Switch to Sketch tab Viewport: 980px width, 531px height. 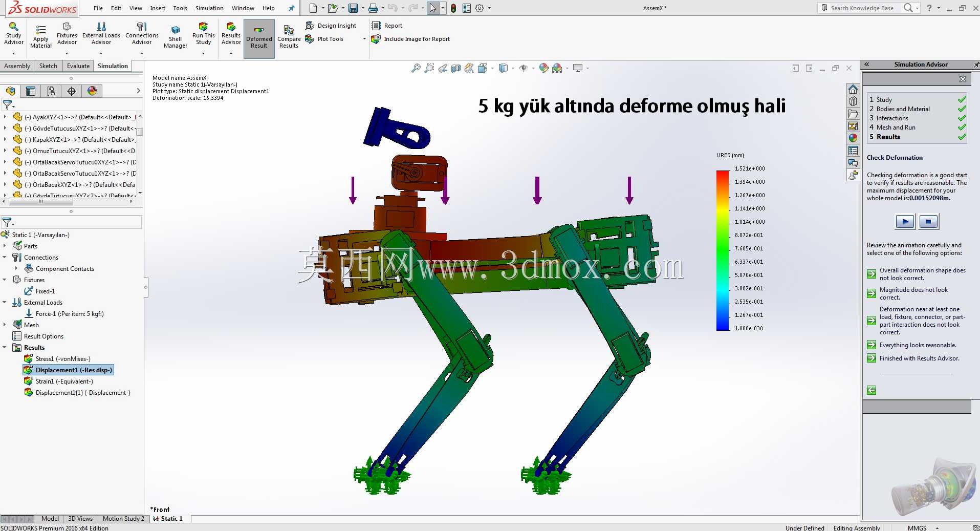tap(48, 66)
